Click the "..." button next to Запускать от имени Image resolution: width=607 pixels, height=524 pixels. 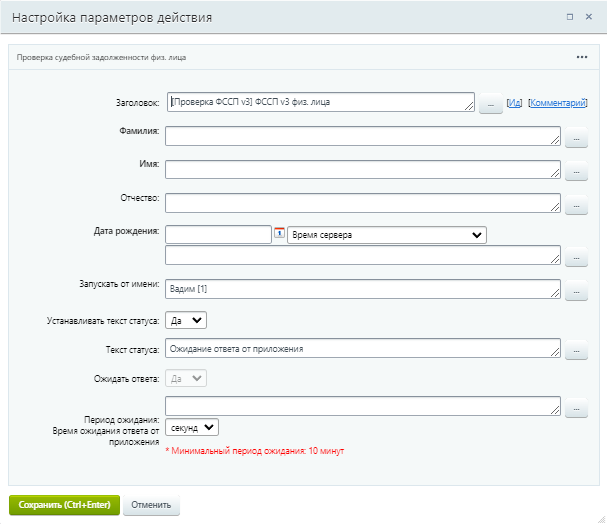(576, 292)
